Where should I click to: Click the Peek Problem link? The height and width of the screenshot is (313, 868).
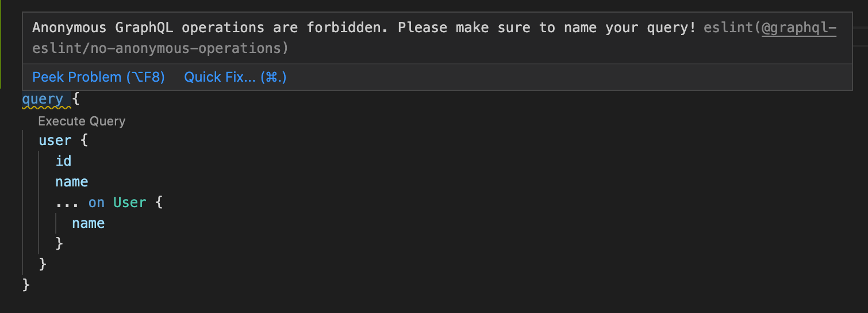click(98, 77)
